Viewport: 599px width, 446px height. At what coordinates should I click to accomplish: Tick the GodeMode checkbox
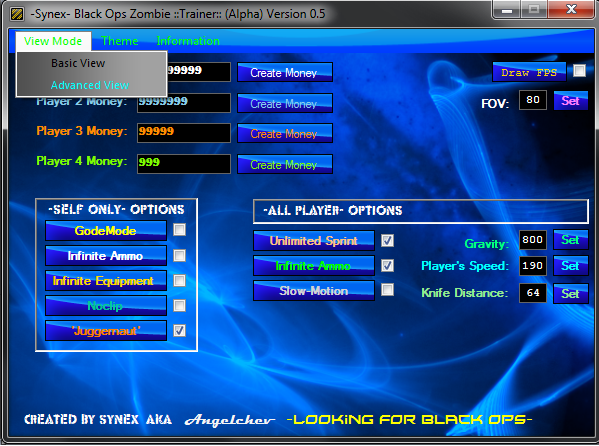pyautogui.click(x=180, y=230)
